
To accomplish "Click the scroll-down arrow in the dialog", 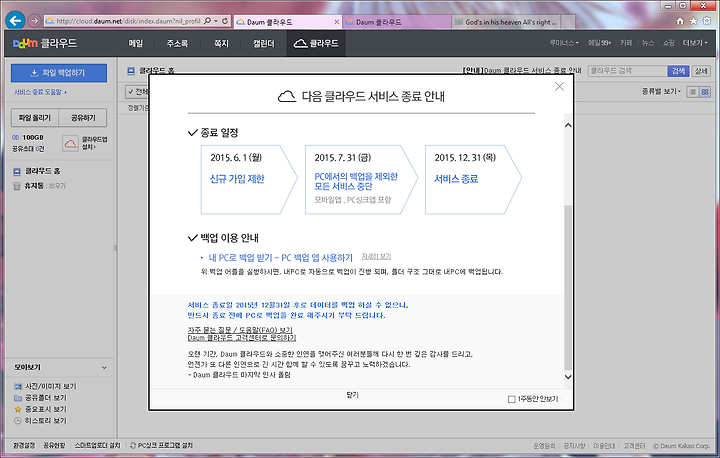I will 568,377.
